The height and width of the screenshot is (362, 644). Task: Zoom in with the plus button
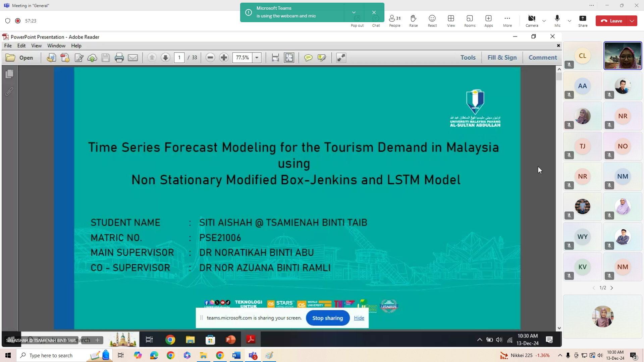tap(224, 58)
